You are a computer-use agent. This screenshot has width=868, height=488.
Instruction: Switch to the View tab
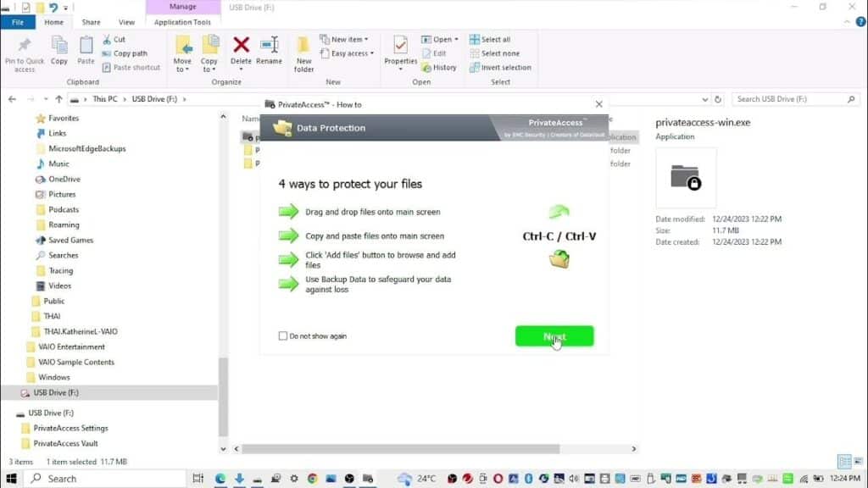pos(126,22)
